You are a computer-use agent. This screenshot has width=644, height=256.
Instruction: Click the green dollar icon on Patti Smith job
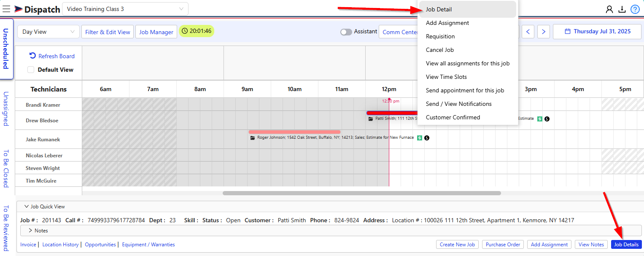point(539,119)
